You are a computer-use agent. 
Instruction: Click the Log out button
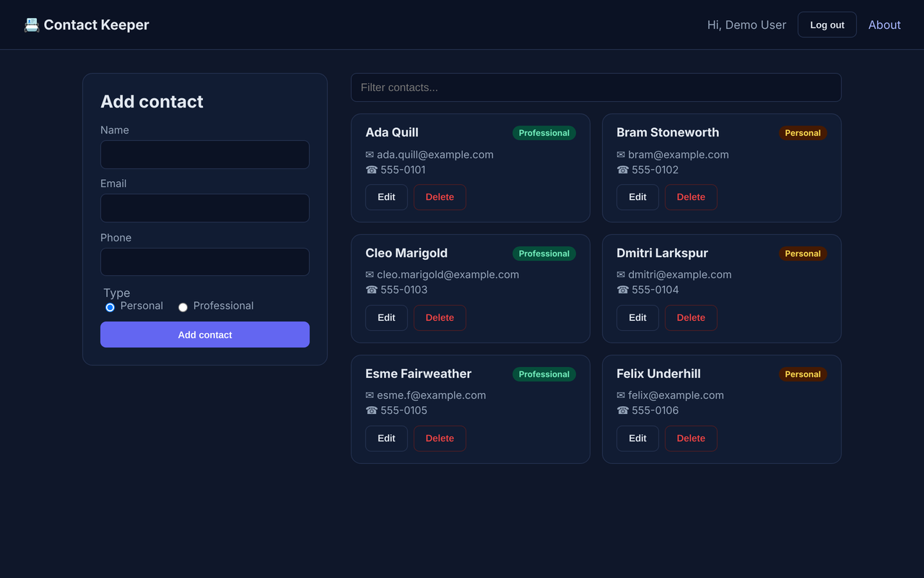[827, 25]
